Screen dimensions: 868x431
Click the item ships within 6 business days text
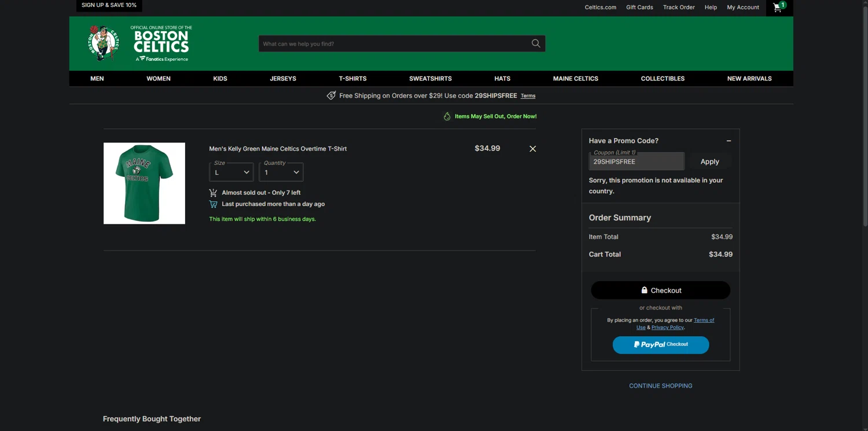tap(263, 219)
